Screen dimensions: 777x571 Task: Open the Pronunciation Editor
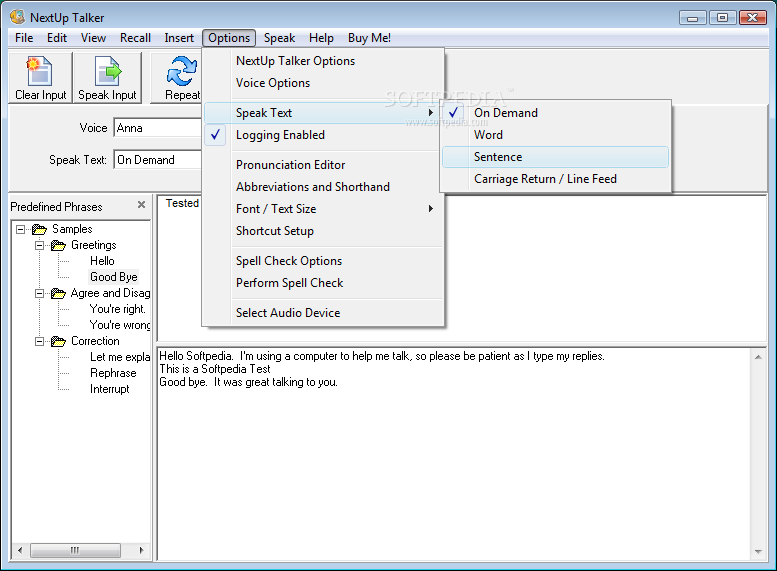pos(324,165)
